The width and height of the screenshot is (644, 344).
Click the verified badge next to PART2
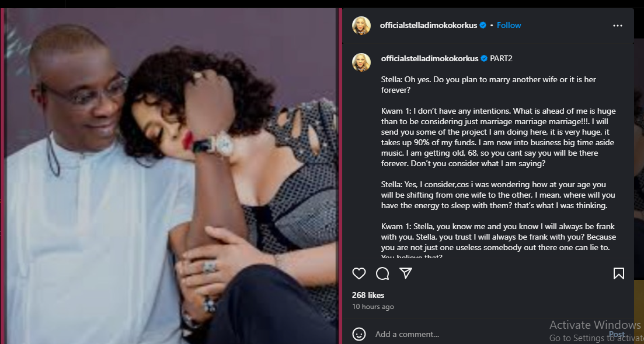(x=483, y=59)
